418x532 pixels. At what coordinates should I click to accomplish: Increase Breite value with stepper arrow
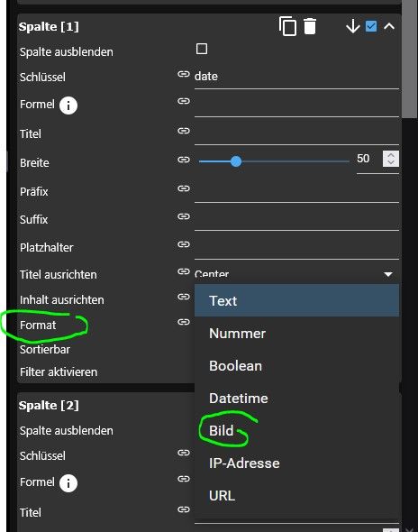391,155
